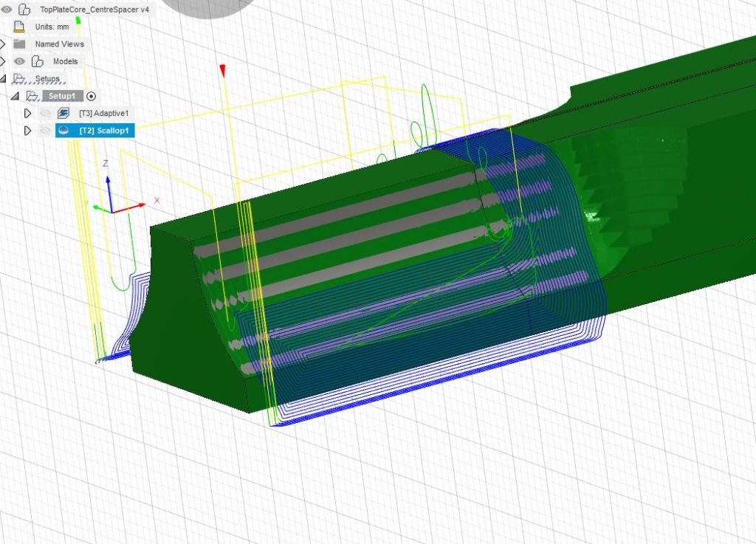756x544 pixels.
Task: Click the Setup1 folder icon
Action: [32, 96]
